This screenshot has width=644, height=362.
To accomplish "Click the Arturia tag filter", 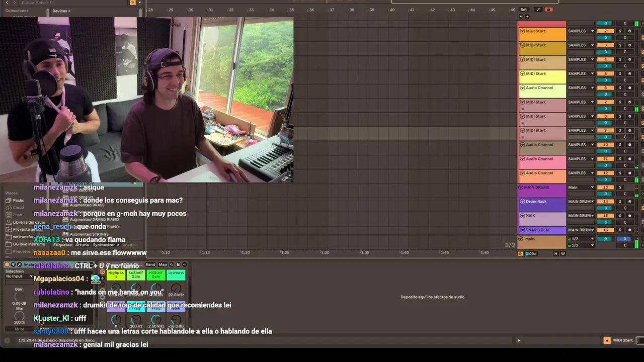I will (83, 245).
